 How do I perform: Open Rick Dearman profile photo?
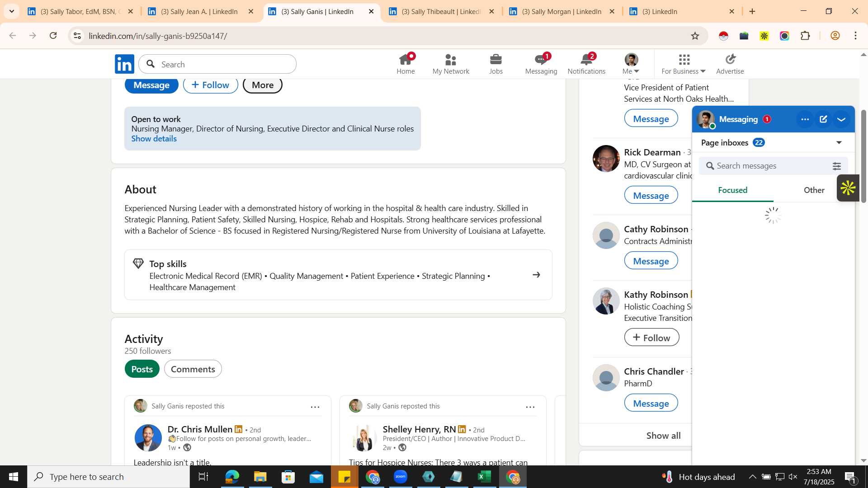[x=606, y=159]
